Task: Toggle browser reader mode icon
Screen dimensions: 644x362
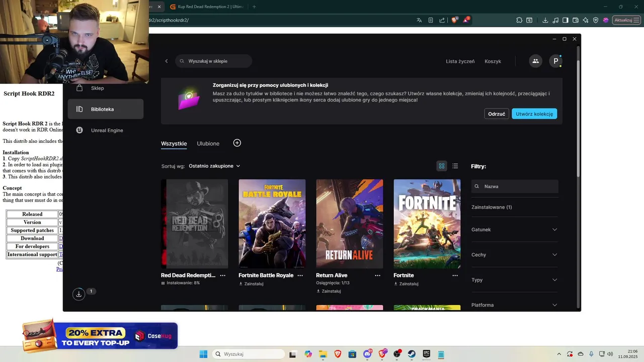Action: coord(431,20)
